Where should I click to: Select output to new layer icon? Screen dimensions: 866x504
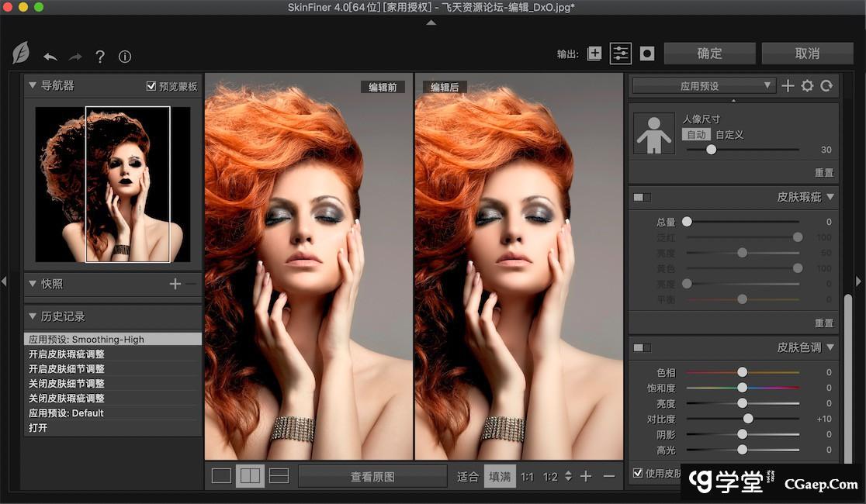pyautogui.click(x=594, y=54)
